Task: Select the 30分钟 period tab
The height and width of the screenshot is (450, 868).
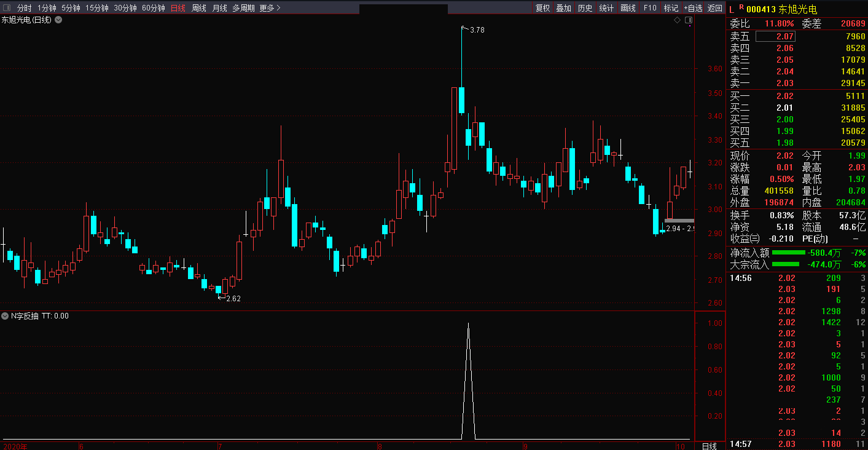Action: click(x=125, y=8)
